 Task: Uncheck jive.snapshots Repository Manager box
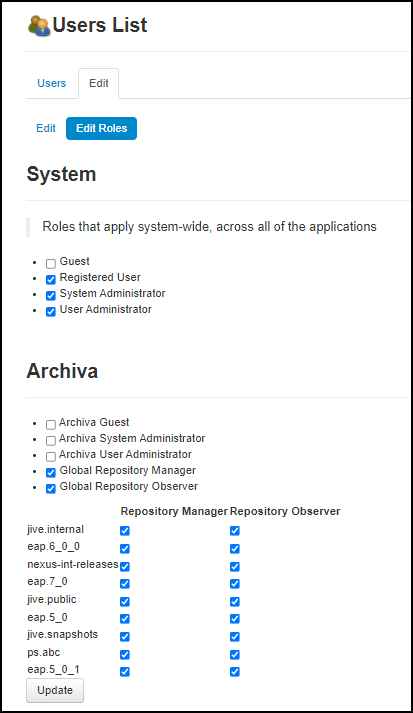125,636
